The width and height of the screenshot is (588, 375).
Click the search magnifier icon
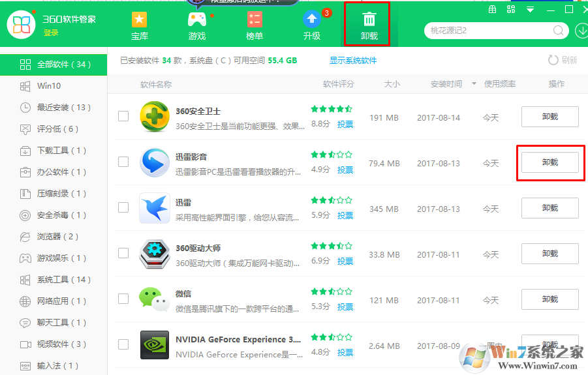pyautogui.click(x=559, y=31)
